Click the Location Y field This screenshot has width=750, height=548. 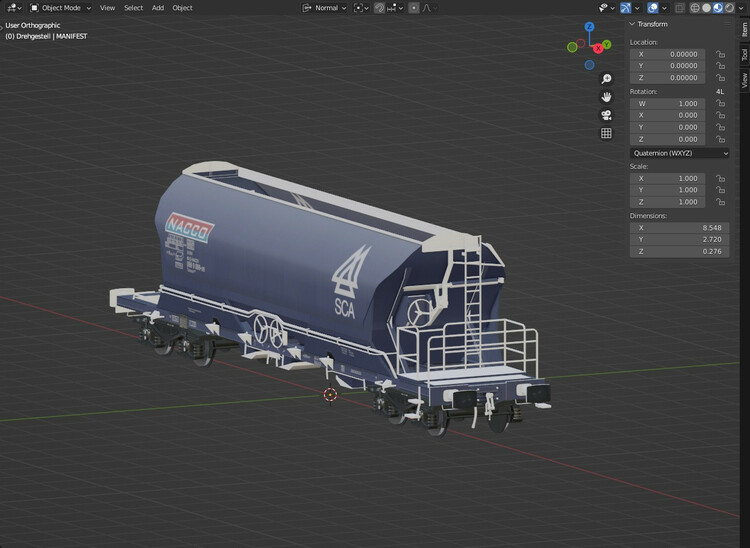coord(667,66)
